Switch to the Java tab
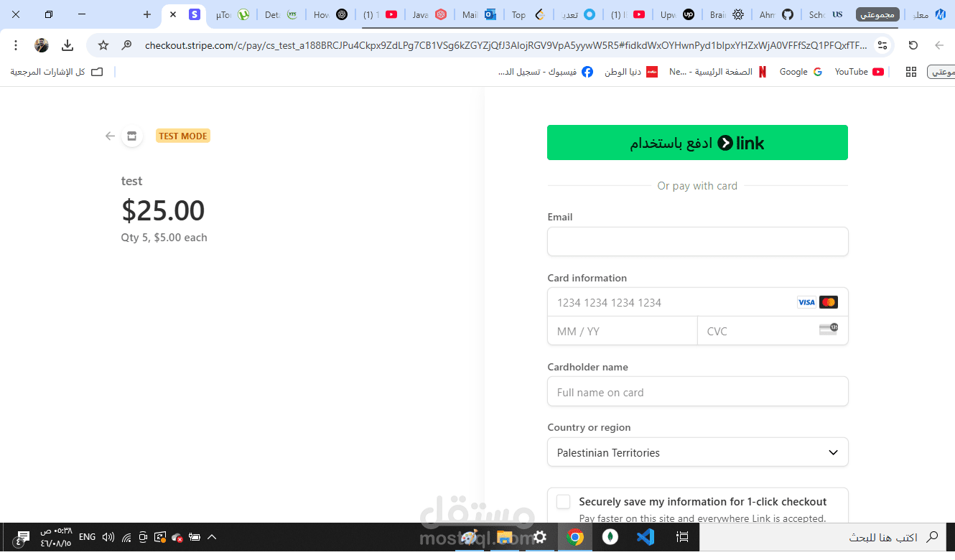The width and height of the screenshot is (955, 560). click(x=429, y=14)
